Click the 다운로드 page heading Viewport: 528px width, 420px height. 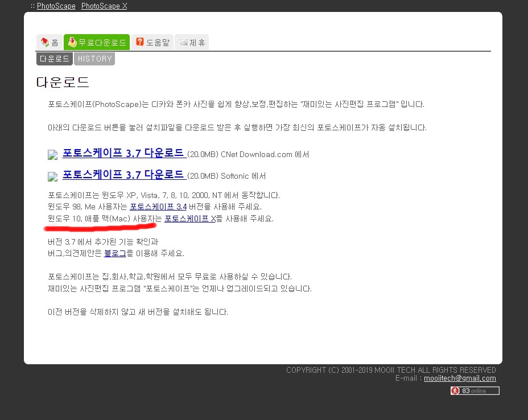(x=63, y=82)
